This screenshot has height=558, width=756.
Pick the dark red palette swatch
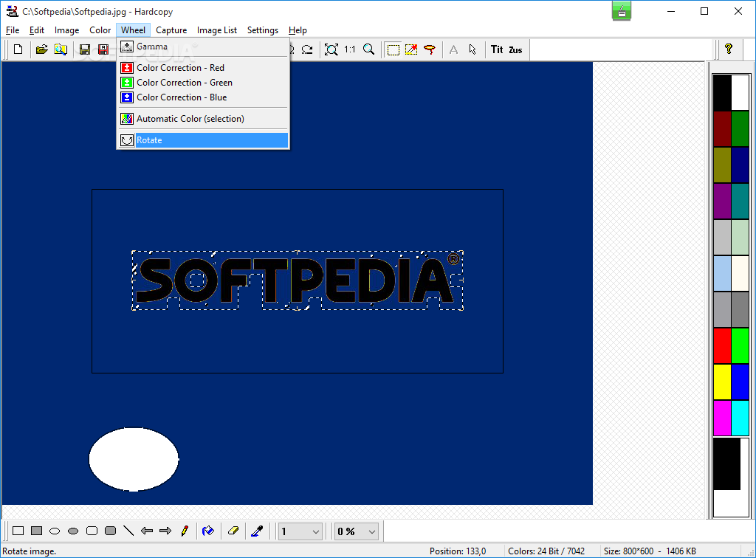[x=722, y=128]
